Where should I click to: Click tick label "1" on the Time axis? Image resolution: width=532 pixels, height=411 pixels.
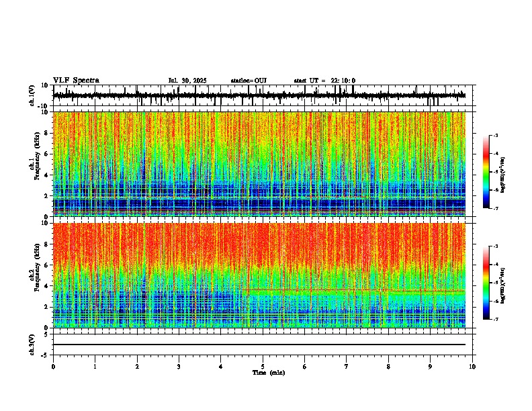pos(95,367)
